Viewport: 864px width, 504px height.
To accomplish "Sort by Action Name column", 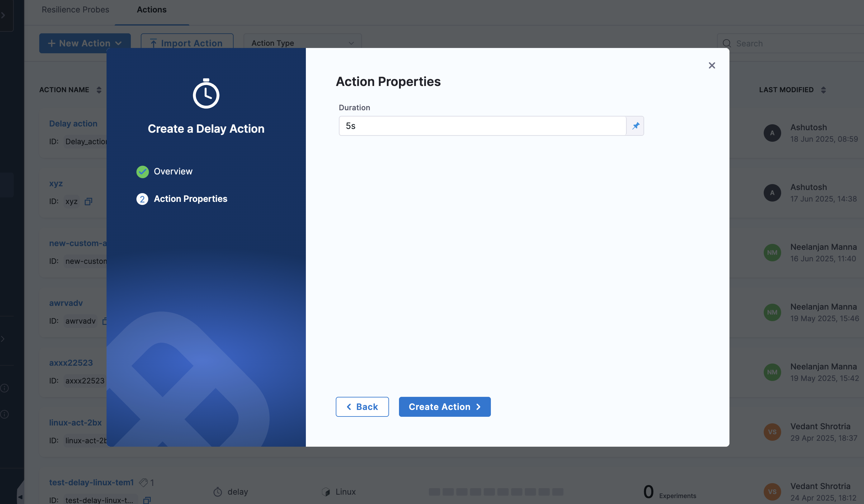I will pos(99,90).
